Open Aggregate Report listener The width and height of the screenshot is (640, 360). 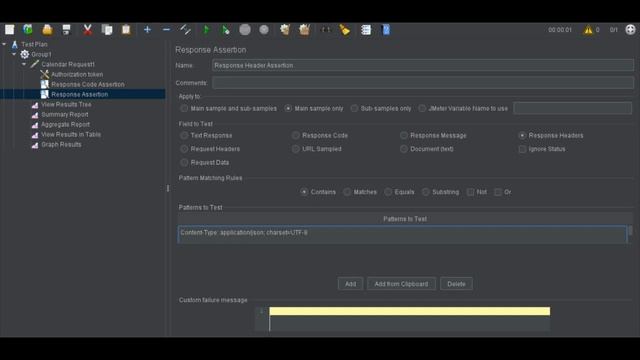pos(65,124)
